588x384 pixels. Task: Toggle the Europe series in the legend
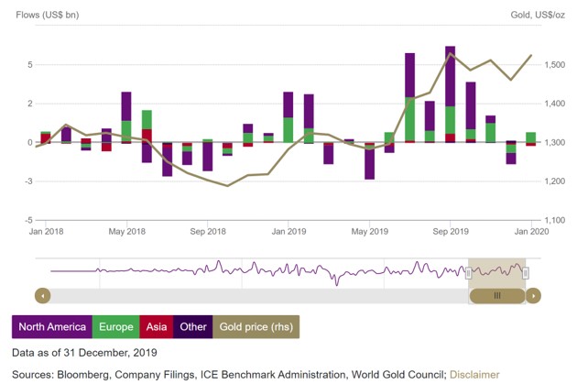pyautogui.click(x=116, y=326)
